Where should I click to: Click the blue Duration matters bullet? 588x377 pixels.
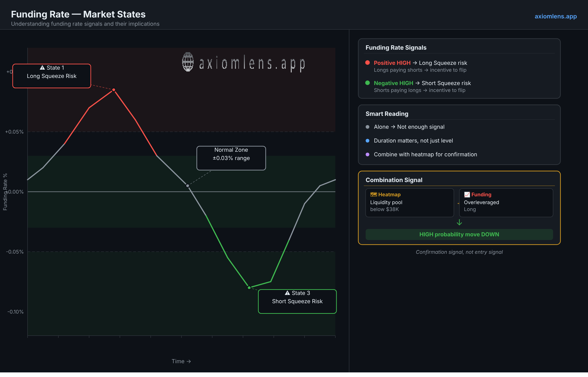pyautogui.click(x=367, y=141)
